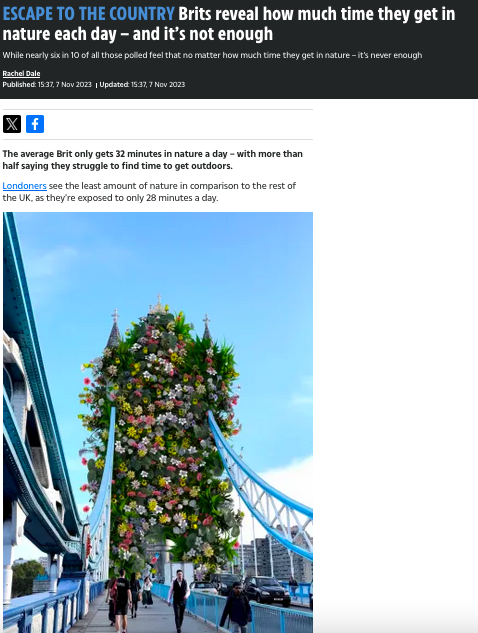This screenshot has width=478, height=633.
Task: Click the cross finial atop the flowered tower
Action: pos(159,300)
